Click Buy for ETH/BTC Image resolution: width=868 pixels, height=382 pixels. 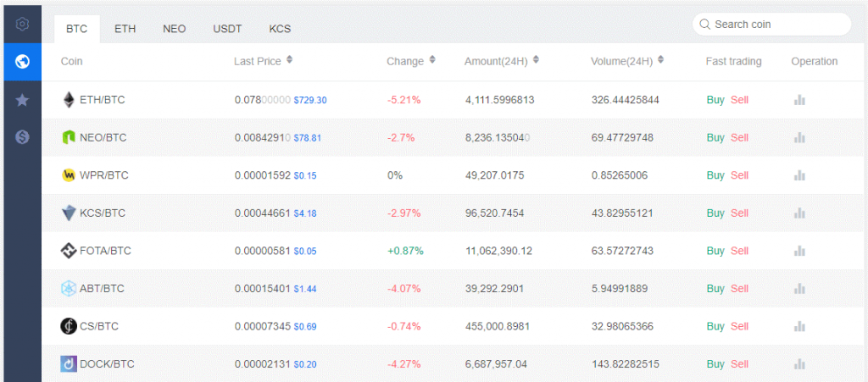point(715,100)
